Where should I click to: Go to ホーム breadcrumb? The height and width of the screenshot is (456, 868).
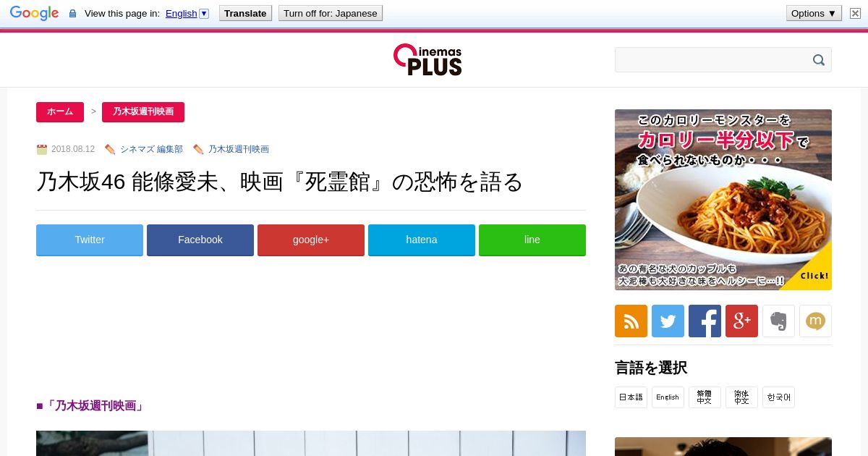pos(60,111)
